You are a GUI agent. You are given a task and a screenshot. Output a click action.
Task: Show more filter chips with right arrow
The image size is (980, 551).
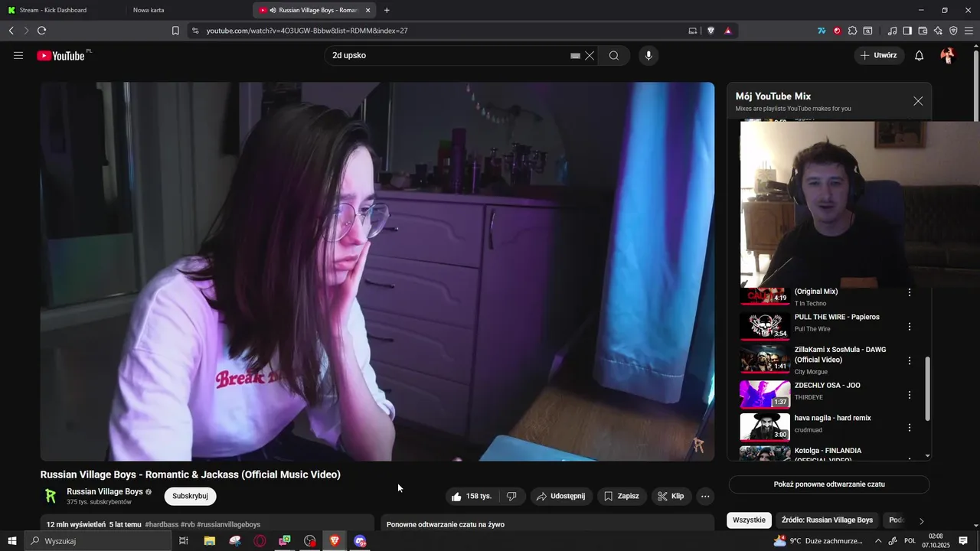(x=921, y=521)
